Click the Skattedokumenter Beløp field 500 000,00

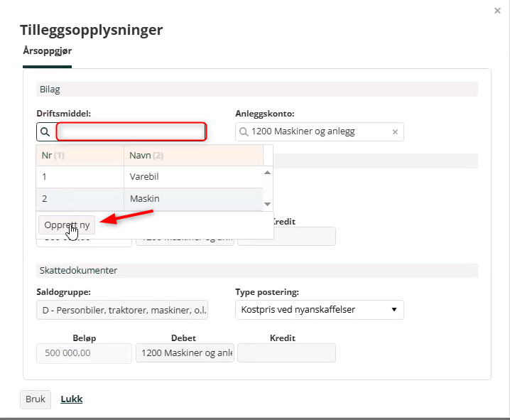click(84, 353)
